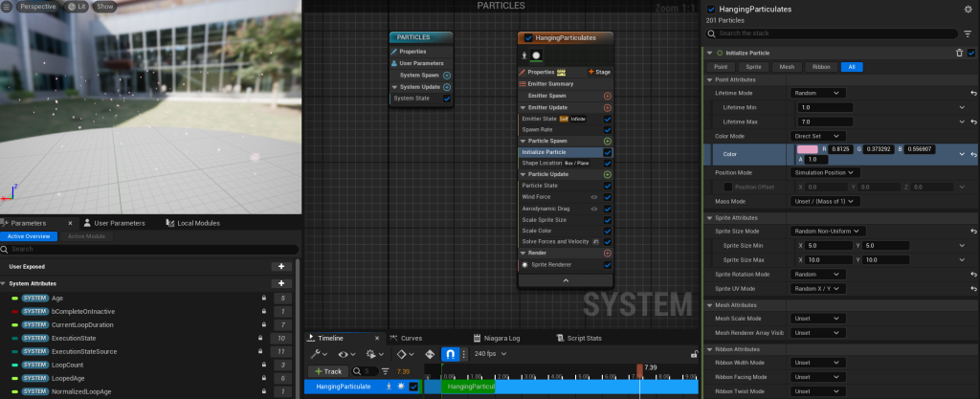Screen dimensions: 980x399
Task: Click the delete trash icon for Initialize Particle
Action: point(959,53)
